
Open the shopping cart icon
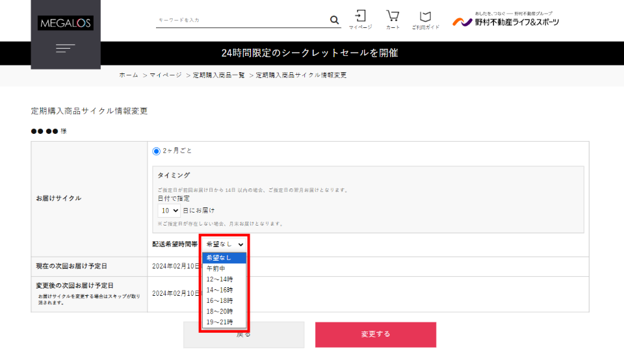[x=393, y=19]
